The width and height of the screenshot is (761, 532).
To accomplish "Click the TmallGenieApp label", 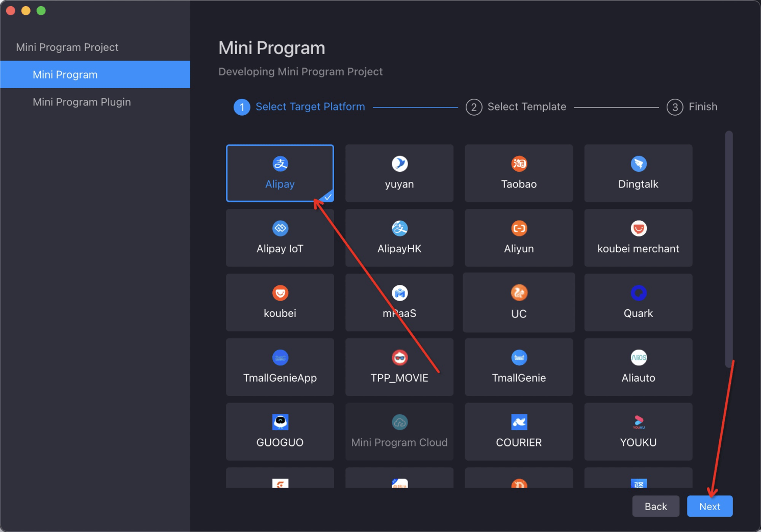I will (x=280, y=378).
